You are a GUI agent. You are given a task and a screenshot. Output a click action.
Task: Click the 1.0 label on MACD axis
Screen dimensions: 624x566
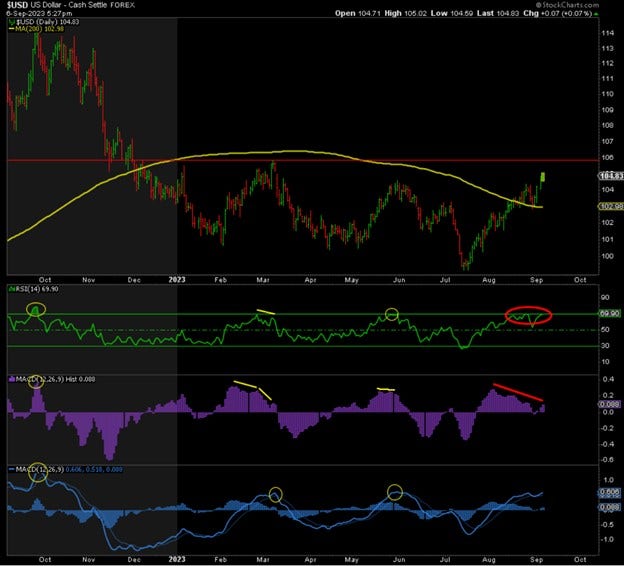(x=608, y=480)
